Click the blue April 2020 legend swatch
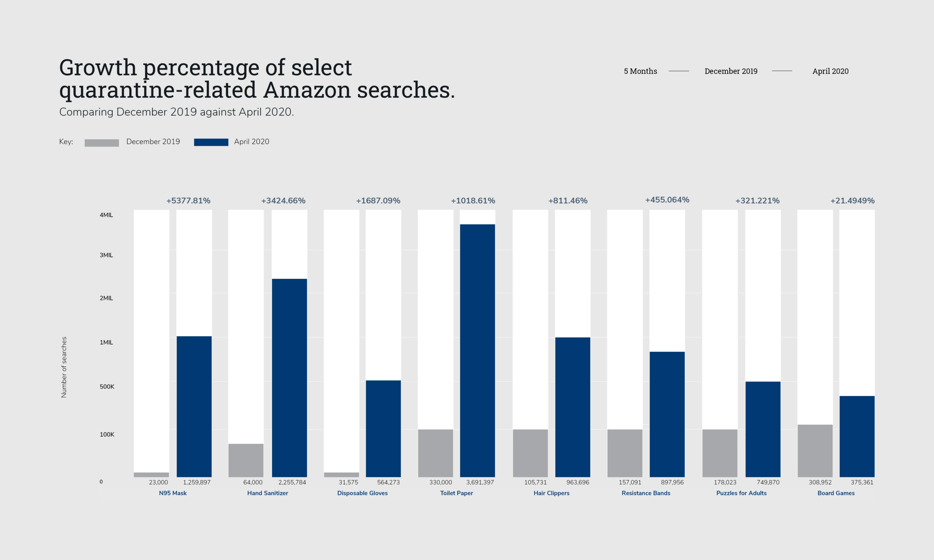The width and height of the screenshot is (934, 560). coord(211,142)
